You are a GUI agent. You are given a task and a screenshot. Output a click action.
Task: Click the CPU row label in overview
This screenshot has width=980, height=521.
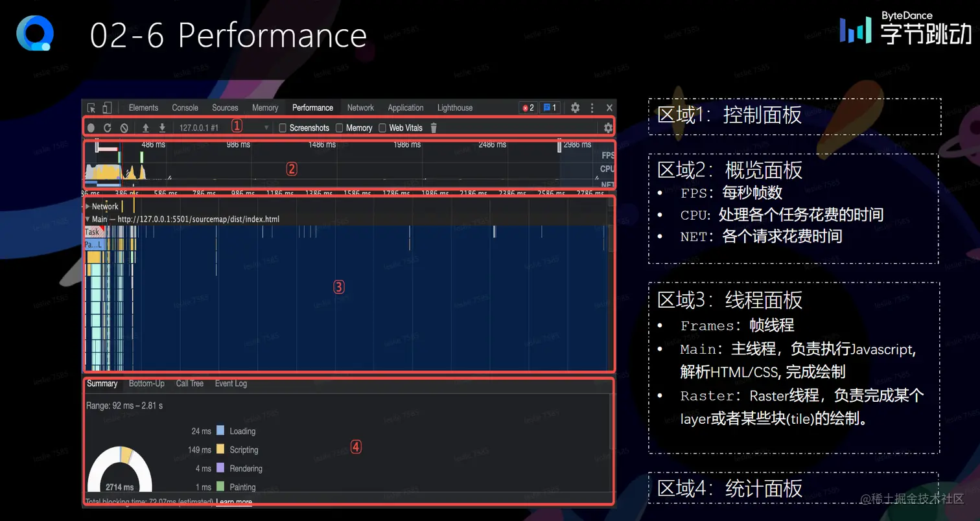point(607,169)
